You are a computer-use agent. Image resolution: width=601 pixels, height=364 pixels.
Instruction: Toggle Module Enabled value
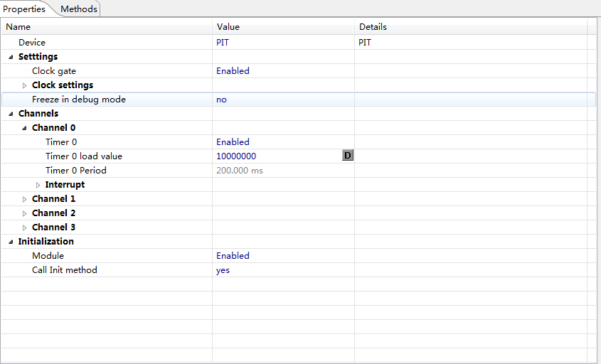pos(233,255)
